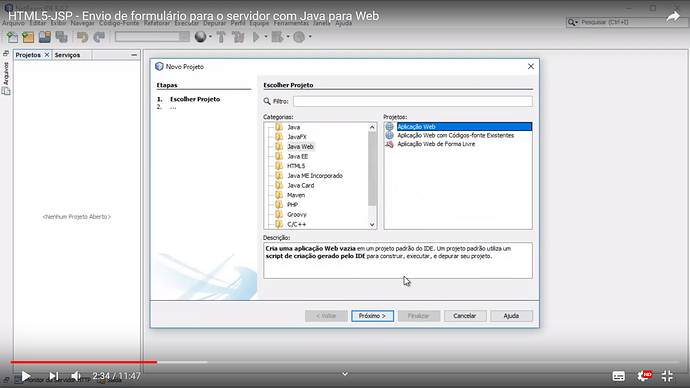The width and height of the screenshot is (690, 388).
Task: Click the Cancelar button
Action: pyautogui.click(x=465, y=316)
